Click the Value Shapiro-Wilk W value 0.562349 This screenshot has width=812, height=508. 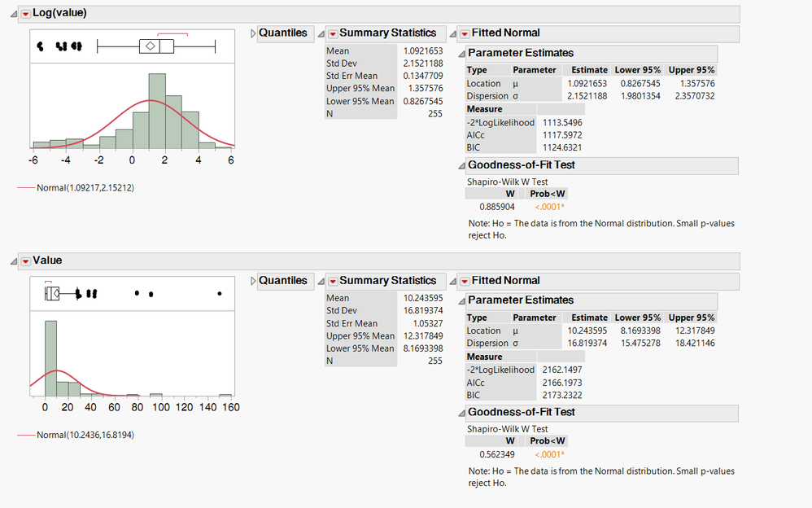497,454
